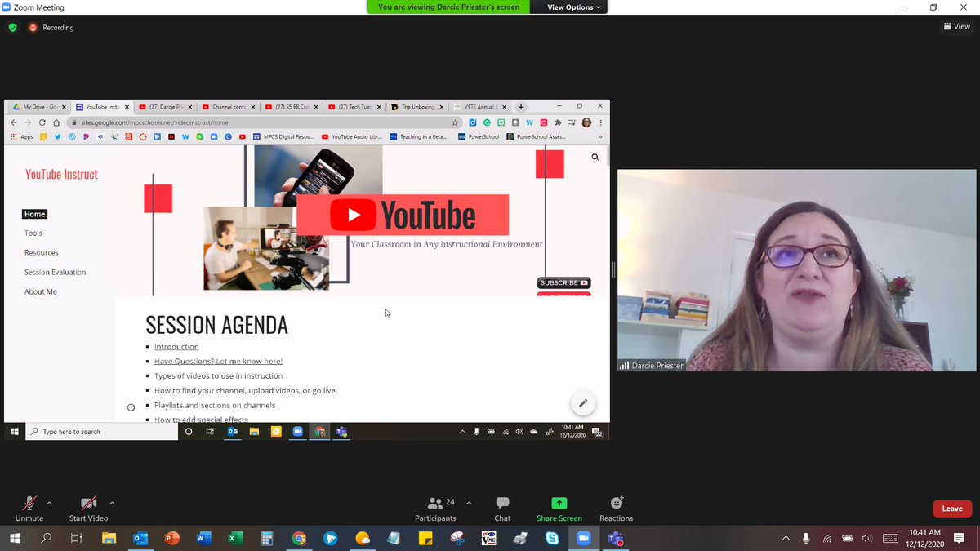The width and height of the screenshot is (980, 551).
Task: Switch to the Zoom taskbar icon
Action: 584,539
